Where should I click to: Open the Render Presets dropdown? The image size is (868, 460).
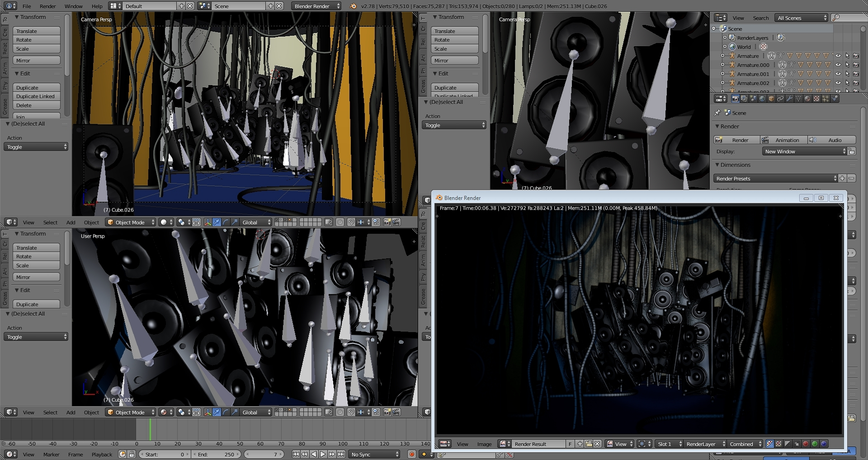pyautogui.click(x=776, y=178)
